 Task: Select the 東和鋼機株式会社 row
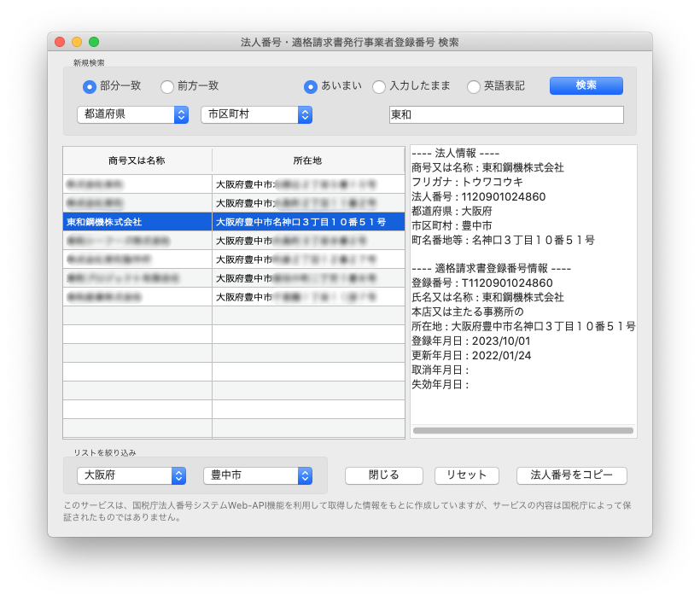[137, 222]
